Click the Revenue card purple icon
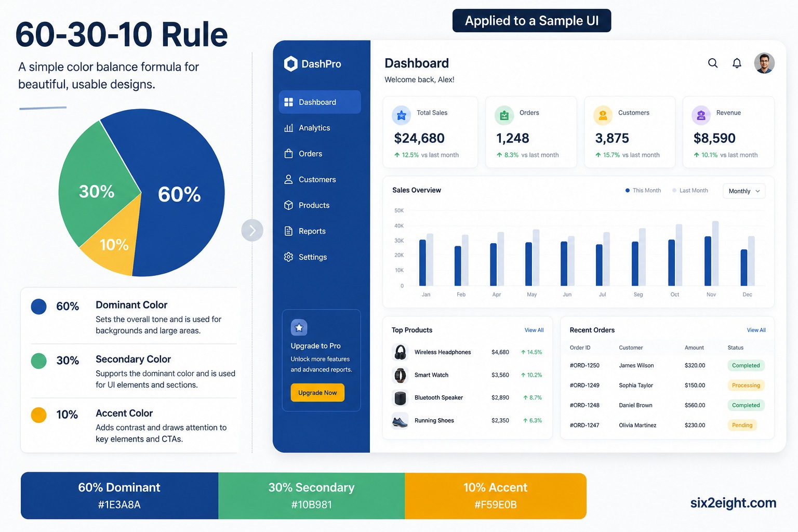This screenshot has height=532, width=798. pyautogui.click(x=701, y=115)
